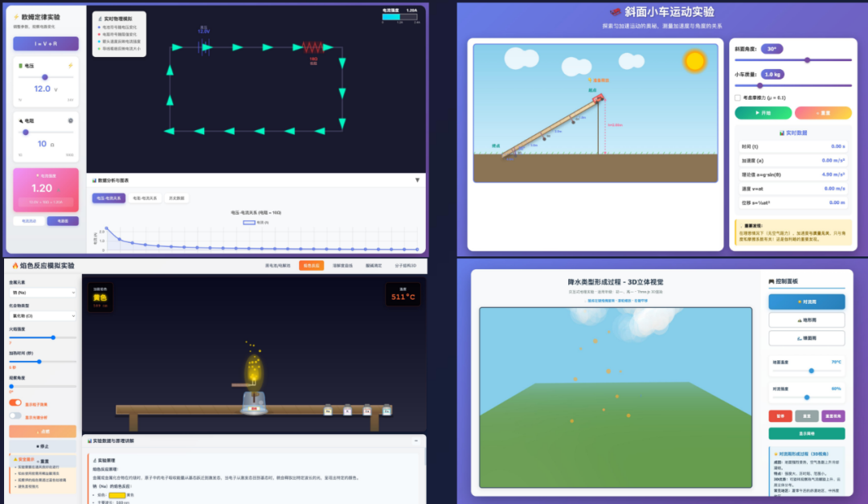The height and width of the screenshot is (504, 868).
Task: Select the Na reagent bottle on the bench
Action: tap(328, 410)
